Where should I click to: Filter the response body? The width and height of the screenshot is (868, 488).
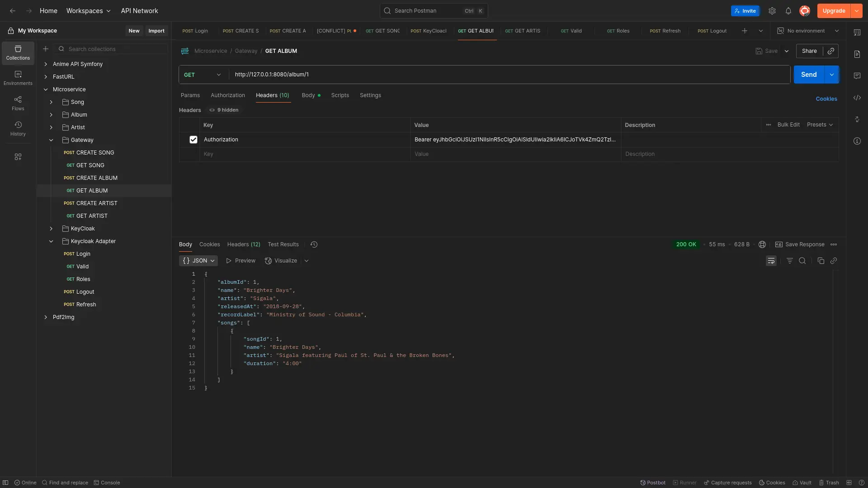[790, 261]
